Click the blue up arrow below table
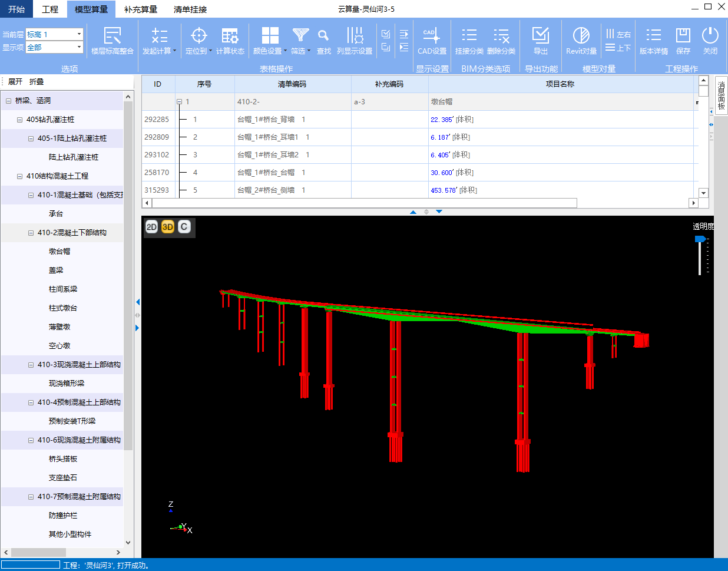The height and width of the screenshot is (571, 728). [x=413, y=212]
